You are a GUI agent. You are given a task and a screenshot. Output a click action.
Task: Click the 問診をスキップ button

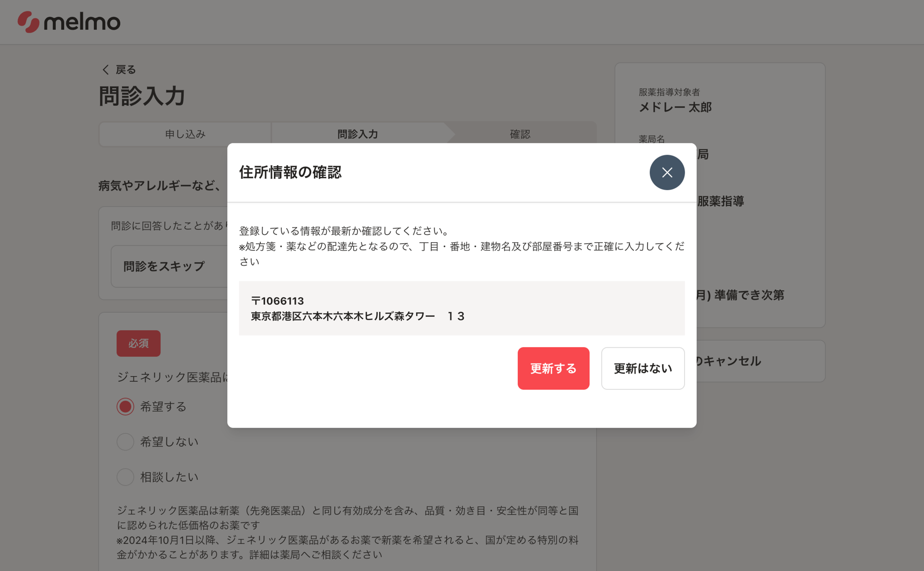click(x=164, y=266)
